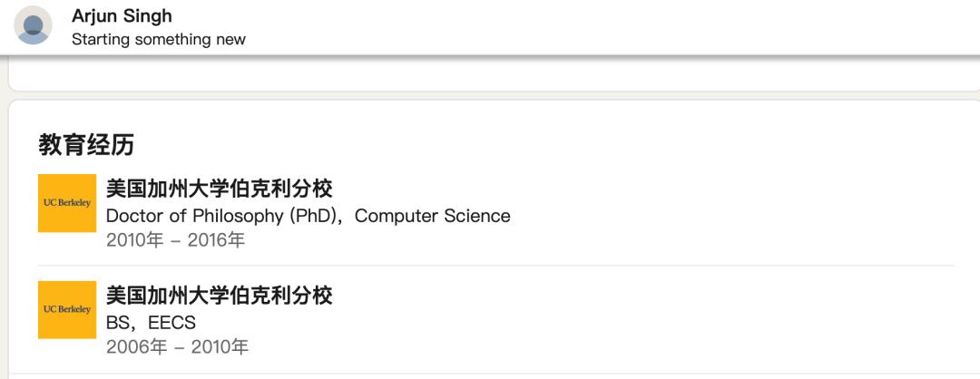
Task: Open Arjun Singh's profile avatar
Action: tap(33, 26)
